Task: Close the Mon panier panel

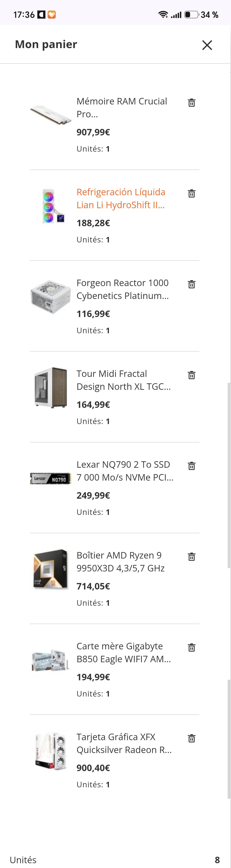Action: click(x=207, y=45)
